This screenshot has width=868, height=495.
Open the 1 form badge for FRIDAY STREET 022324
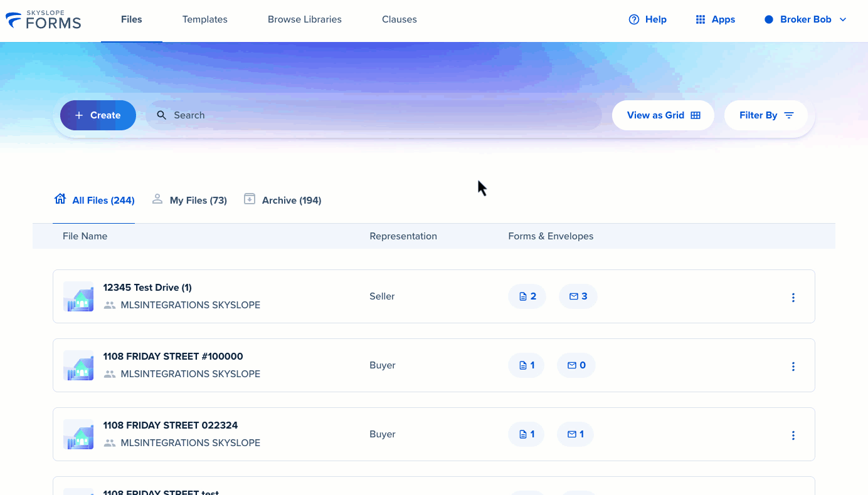point(526,434)
